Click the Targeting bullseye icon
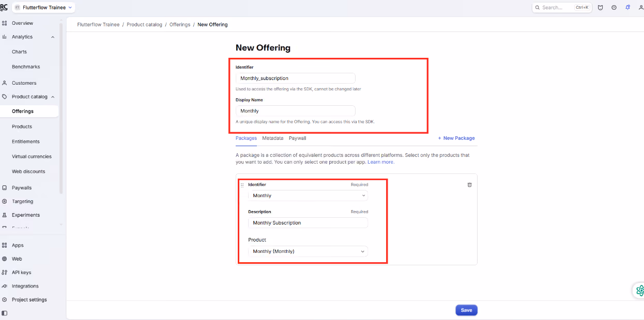 (5, 201)
